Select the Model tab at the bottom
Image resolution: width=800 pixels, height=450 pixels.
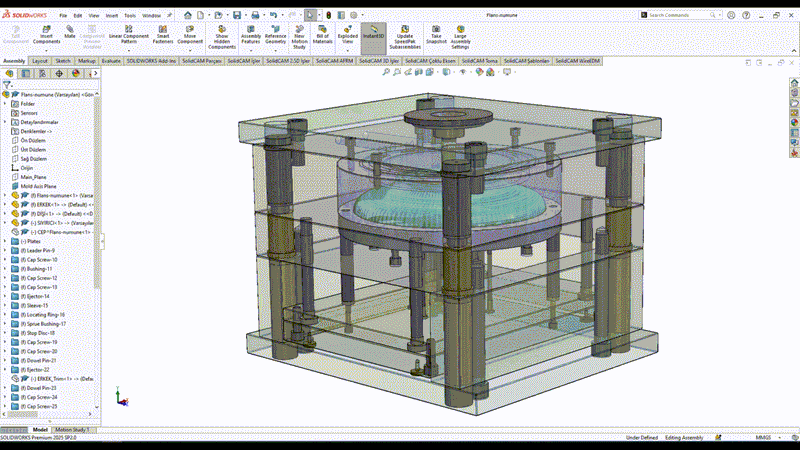point(40,430)
